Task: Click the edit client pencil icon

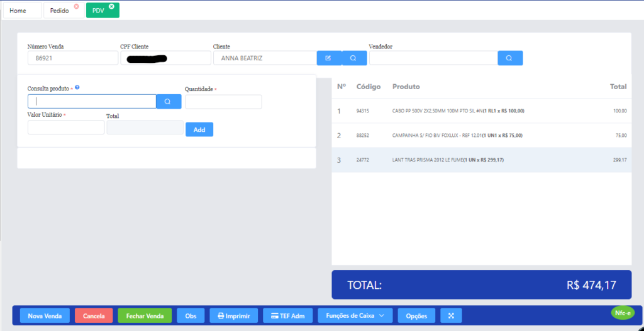Action: [328, 58]
